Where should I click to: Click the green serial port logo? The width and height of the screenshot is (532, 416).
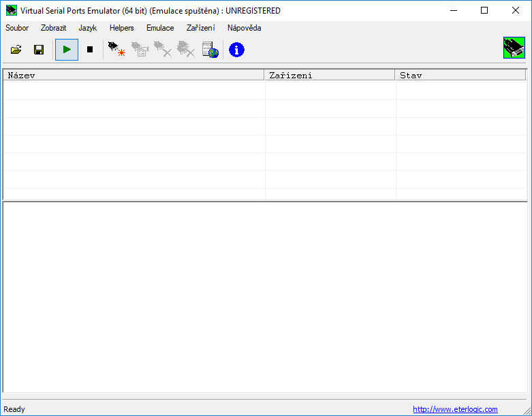click(514, 48)
